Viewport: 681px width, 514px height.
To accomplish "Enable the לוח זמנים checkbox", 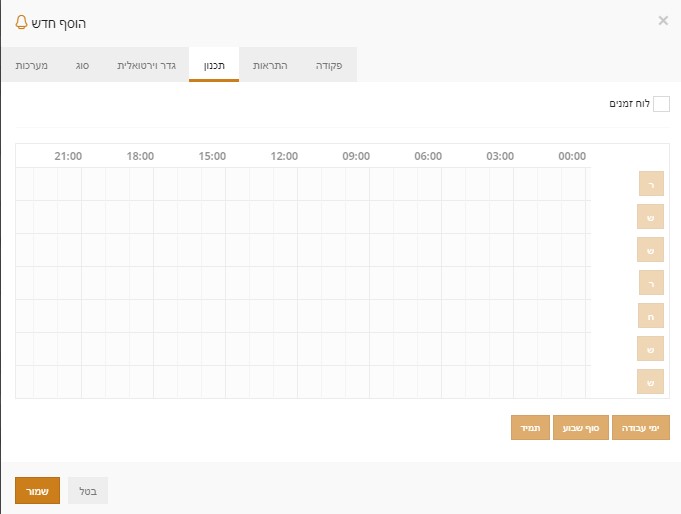I will [661, 104].
